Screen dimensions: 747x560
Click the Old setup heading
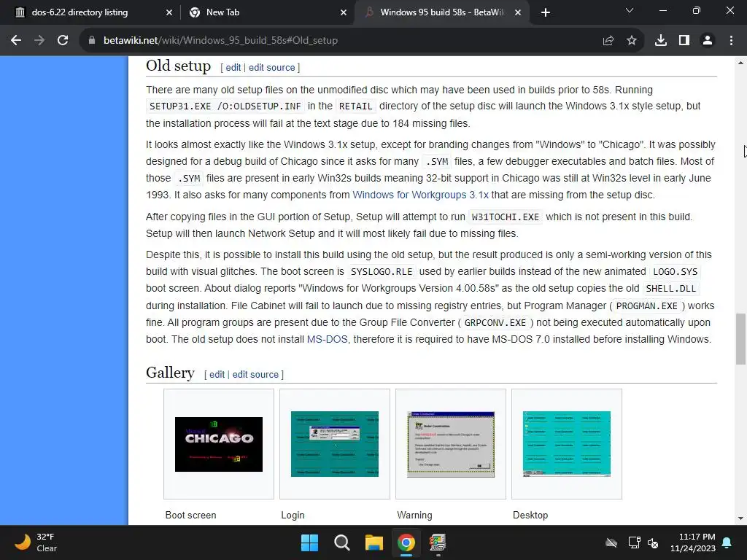(178, 66)
